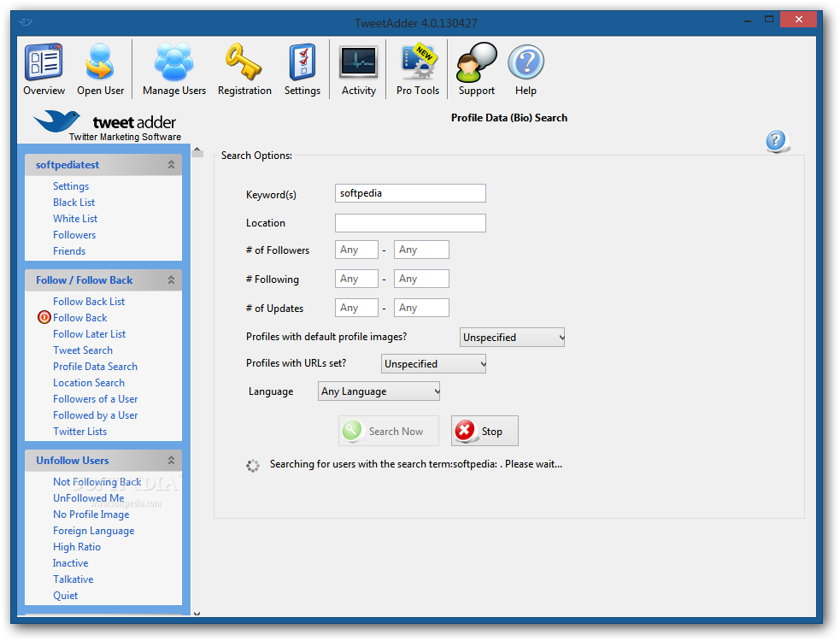Open Followers of a User
840x641 pixels.
coord(96,399)
